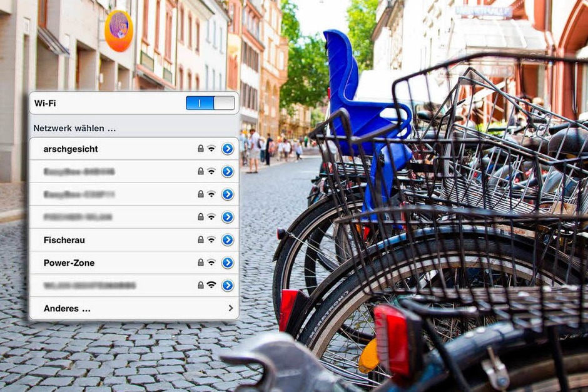Open details arrow for arschgesicht network
This screenshot has width=588, height=392.
[x=228, y=149]
